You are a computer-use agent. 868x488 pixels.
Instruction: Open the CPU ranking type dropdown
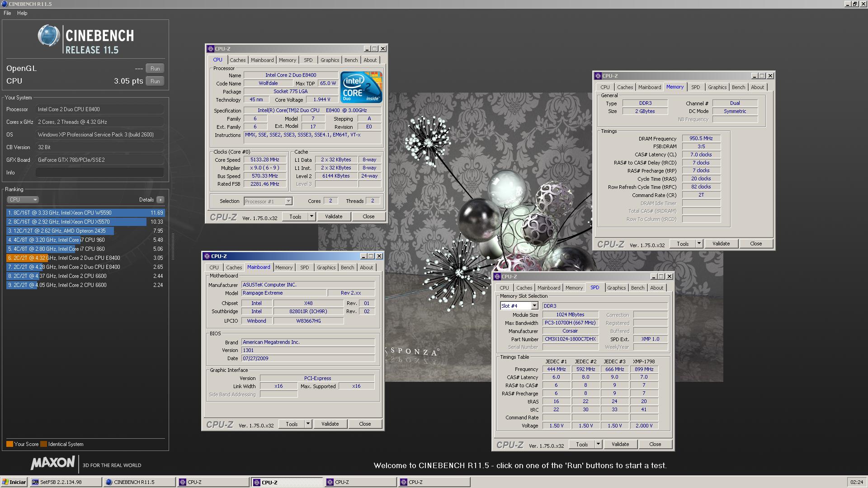[x=23, y=200]
